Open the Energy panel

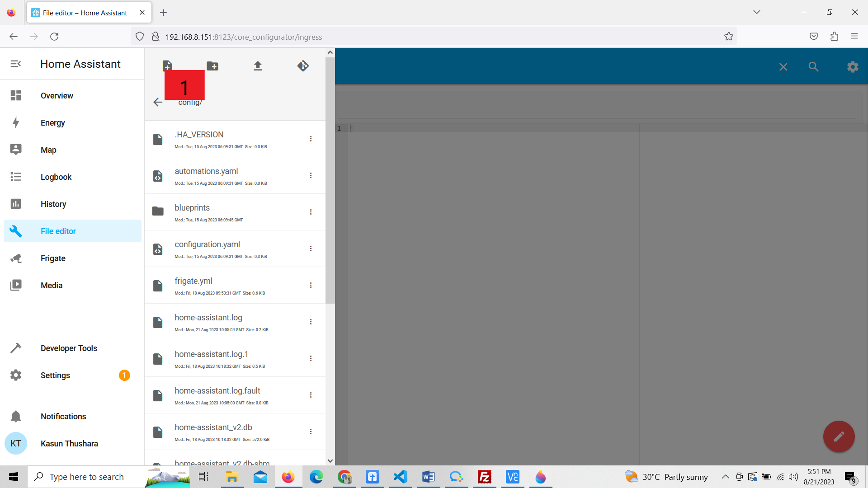(x=72, y=123)
